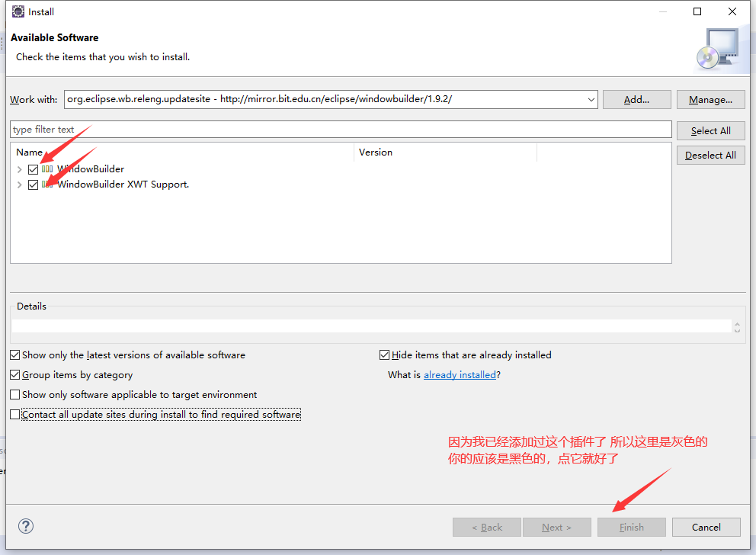The width and height of the screenshot is (756, 555).
Task: Click Deselect All button
Action: (710, 156)
